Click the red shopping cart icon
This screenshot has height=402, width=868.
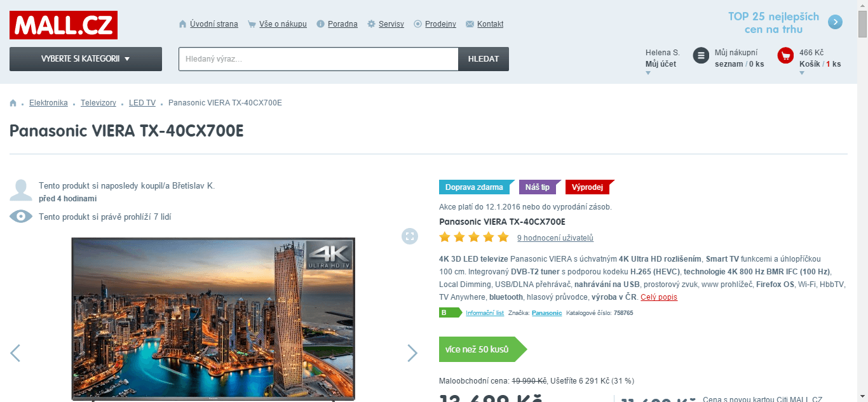coord(785,55)
